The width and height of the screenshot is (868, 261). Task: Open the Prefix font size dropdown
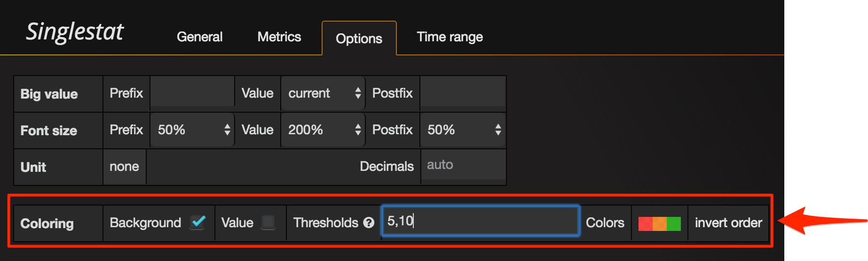click(192, 130)
